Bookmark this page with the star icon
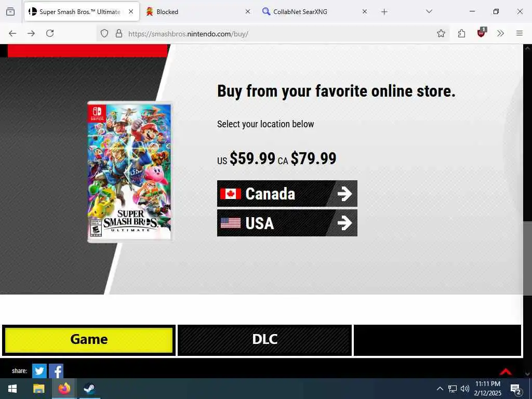This screenshot has height=399, width=532. (441, 33)
